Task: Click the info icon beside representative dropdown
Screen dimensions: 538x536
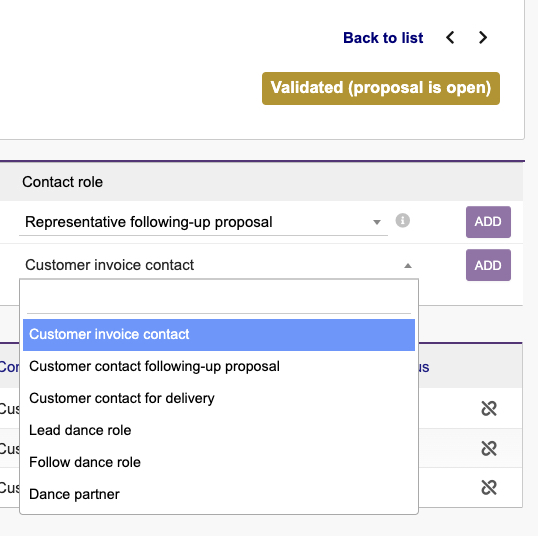Action: point(402,221)
